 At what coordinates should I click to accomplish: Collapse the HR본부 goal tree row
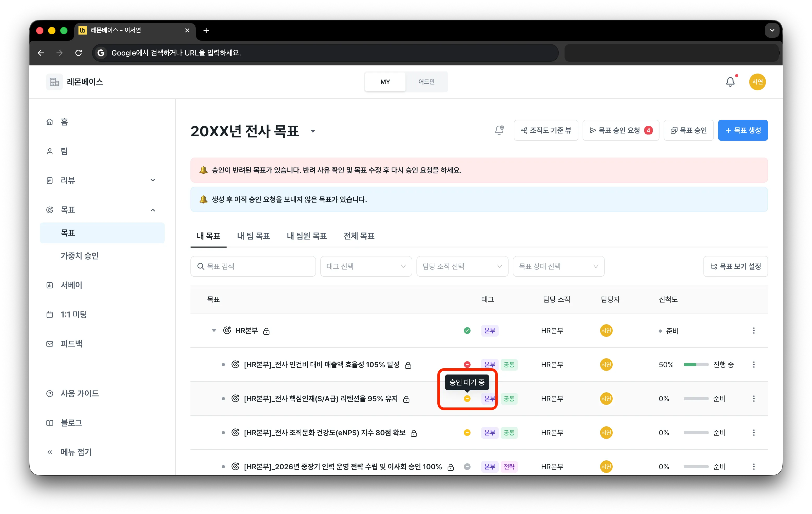(x=214, y=331)
